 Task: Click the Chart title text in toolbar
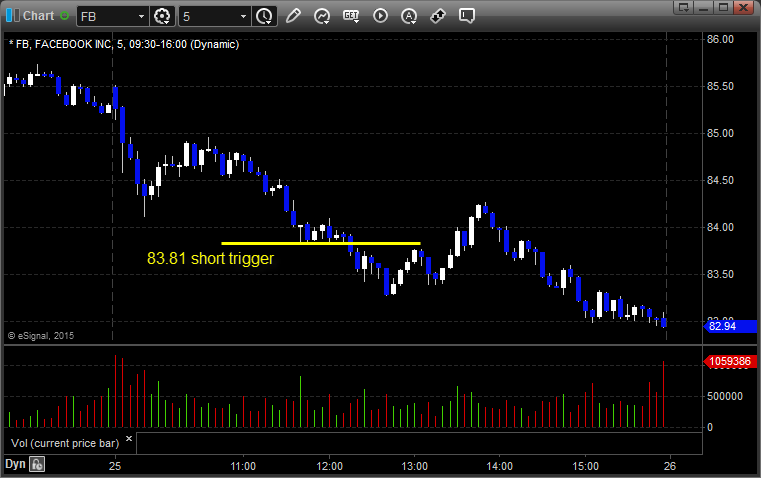pos(38,16)
